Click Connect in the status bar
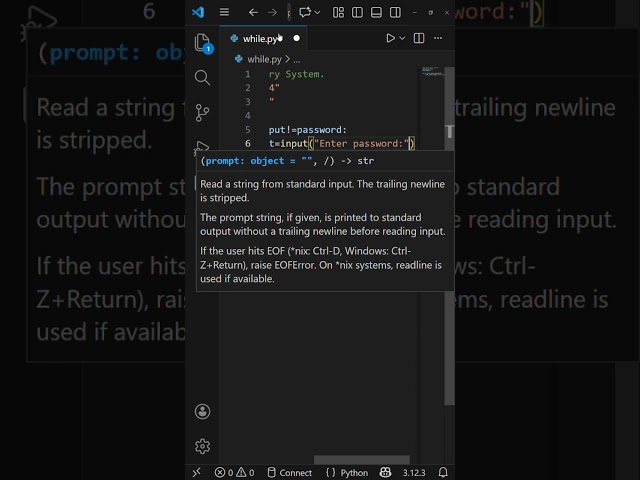This screenshot has height=480, width=640. tap(289, 473)
